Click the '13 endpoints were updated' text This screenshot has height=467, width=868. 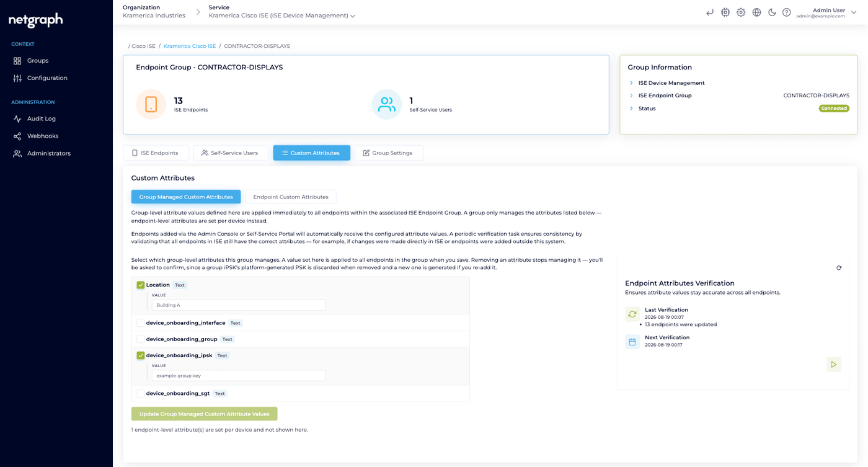point(681,324)
